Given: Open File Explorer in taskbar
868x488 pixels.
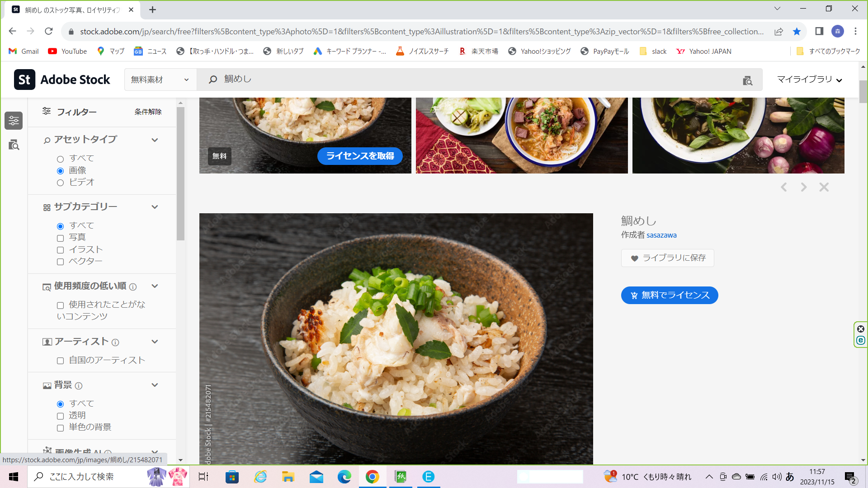Looking at the screenshot, I should [288, 477].
